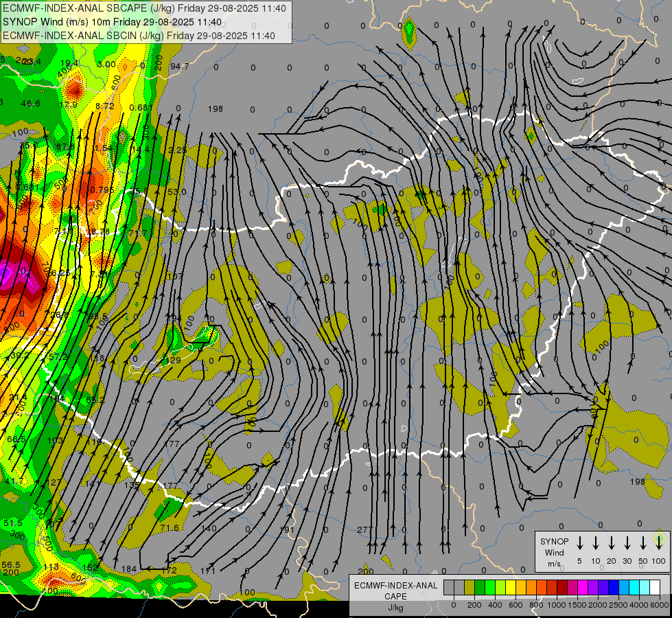Click the SYNOP wind arrow labeled 5

coord(580,543)
